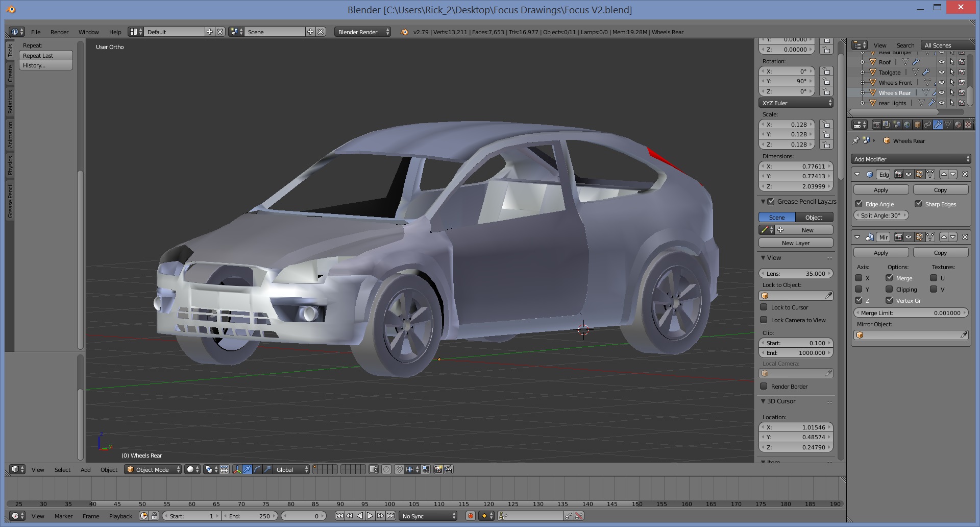Click the Repeat Last button
This screenshot has width=980, height=527.
coord(46,56)
